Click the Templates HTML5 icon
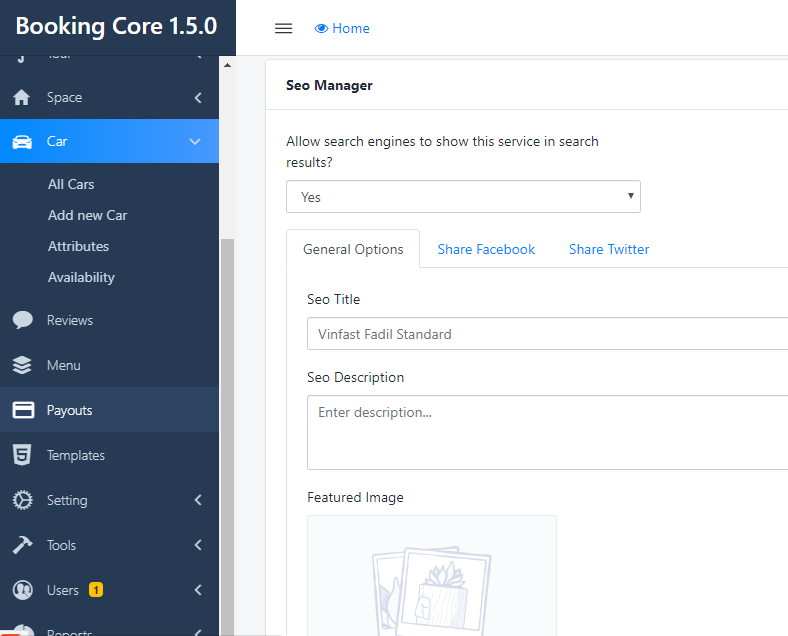The image size is (788, 636). 22,456
